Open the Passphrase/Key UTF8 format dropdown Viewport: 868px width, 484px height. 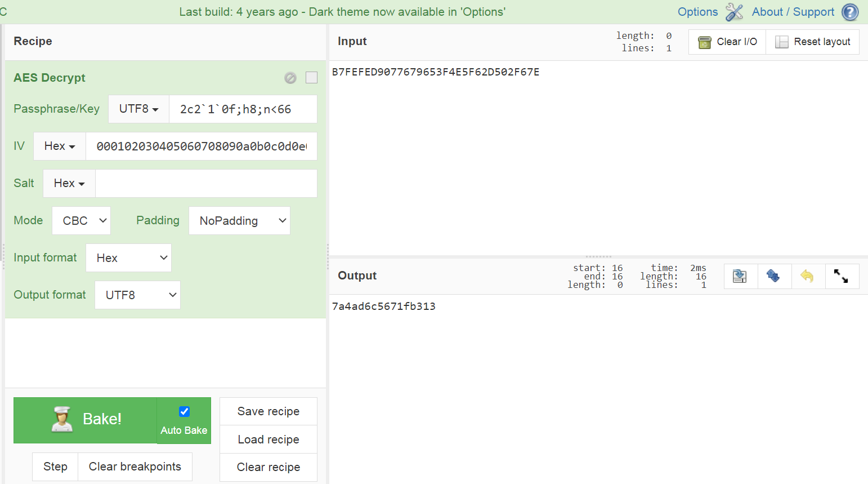coord(138,109)
